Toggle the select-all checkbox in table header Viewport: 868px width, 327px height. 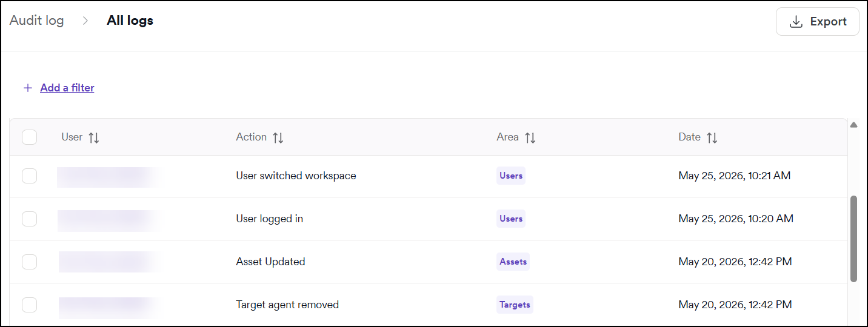(x=29, y=137)
